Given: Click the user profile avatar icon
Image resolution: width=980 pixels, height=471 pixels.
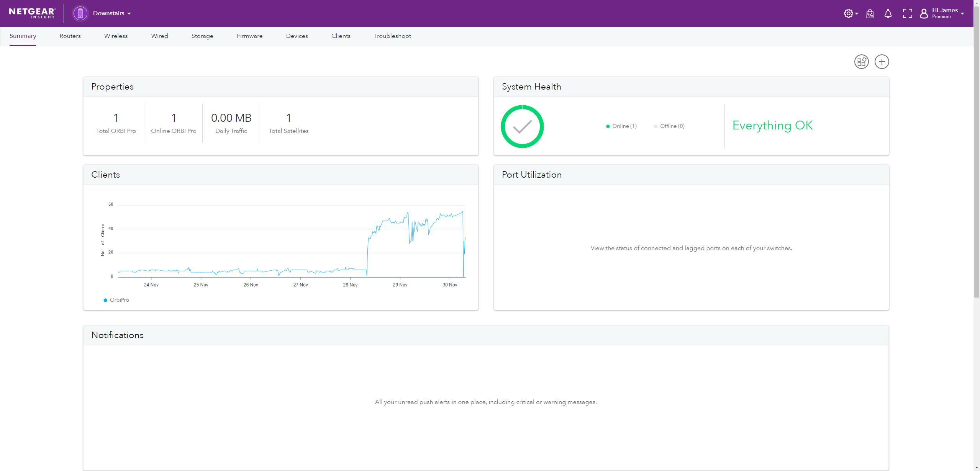Looking at the screenshot, I should pos(924,13).
